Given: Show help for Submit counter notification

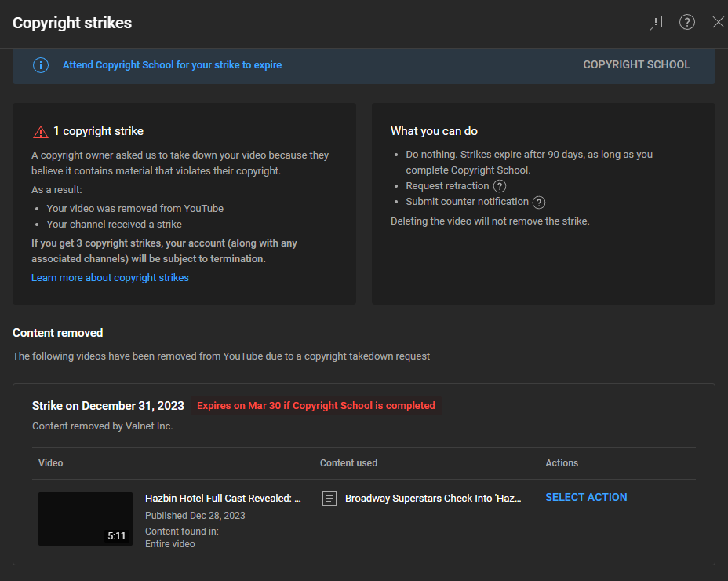Looking at the screenshot, I should point(539,203).
